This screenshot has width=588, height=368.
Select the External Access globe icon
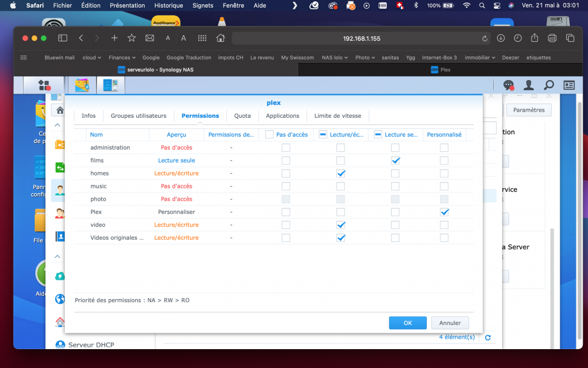[x=60, y=299]
